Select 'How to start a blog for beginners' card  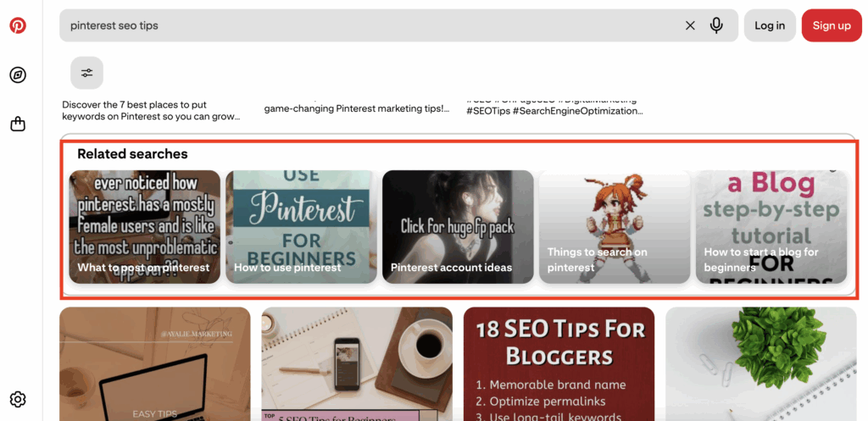(x=771, y=227)
